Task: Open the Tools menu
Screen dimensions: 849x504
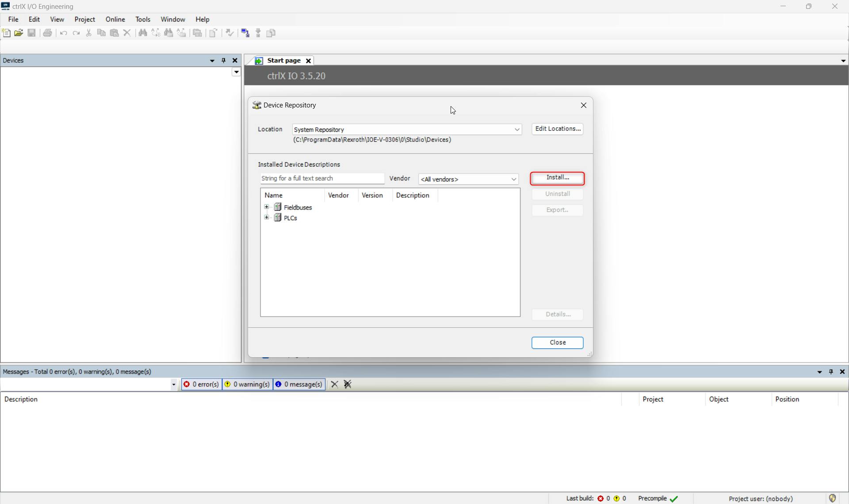Action: pyautogui.click(x=142, y=19)
